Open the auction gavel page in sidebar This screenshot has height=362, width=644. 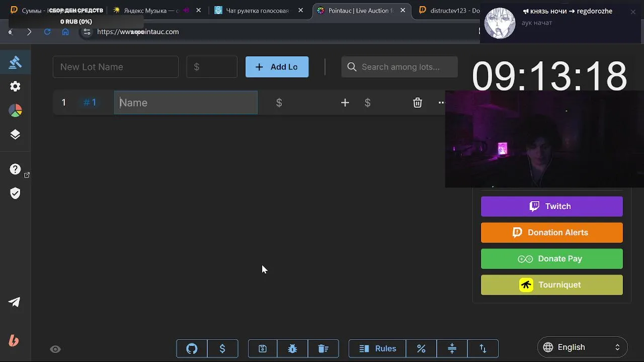[x=15, y=62]
